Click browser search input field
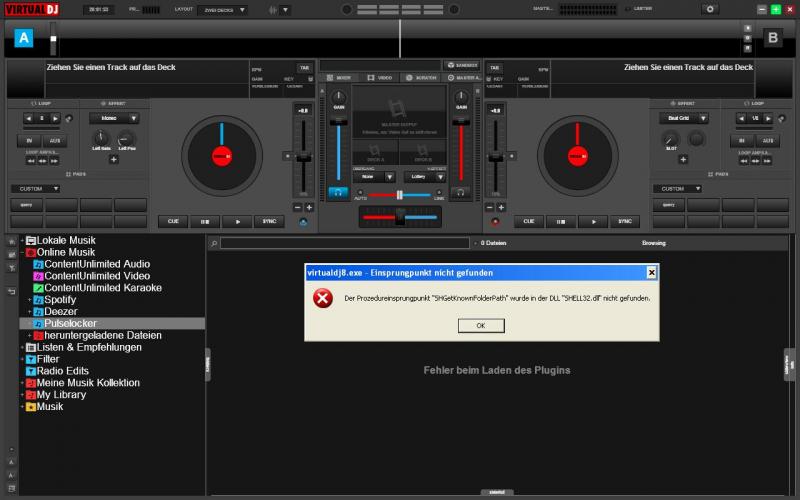800x500 pixels. pyautogui.click(x=345, y=243)
